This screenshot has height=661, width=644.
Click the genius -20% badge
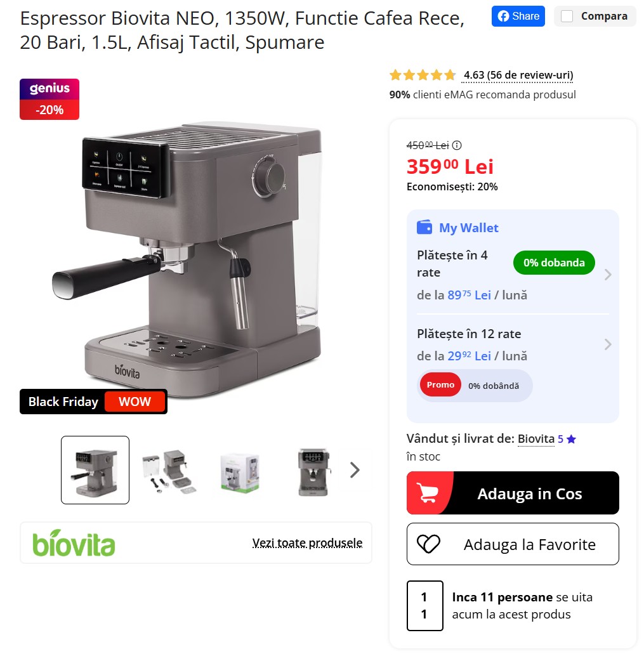pos(49,99)
